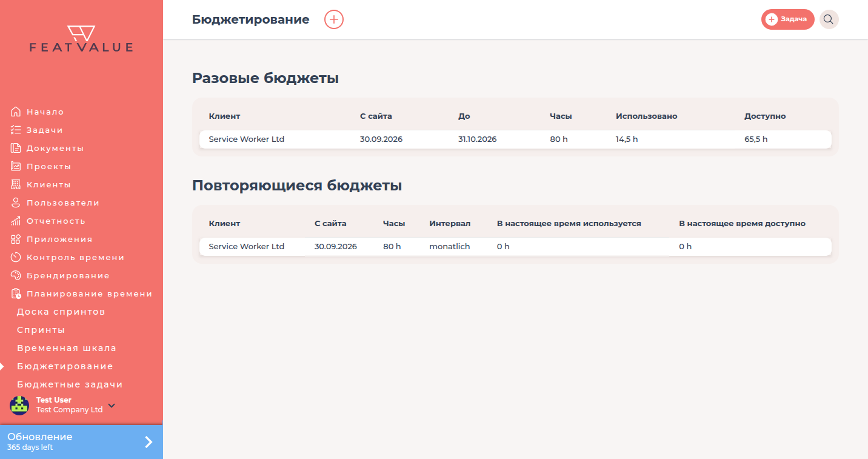Click the apps icon beside Приложения
This screenshot has height=459, width=868.
pos(16,239)
